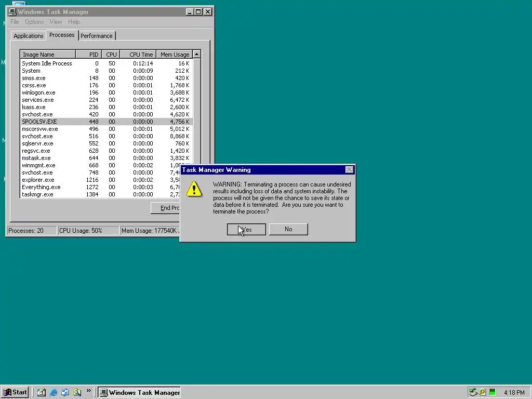The width and height of the screenshot is (532, 399).
Task: Click the process list scroll-up arrow
Action: tap(196, 54)
